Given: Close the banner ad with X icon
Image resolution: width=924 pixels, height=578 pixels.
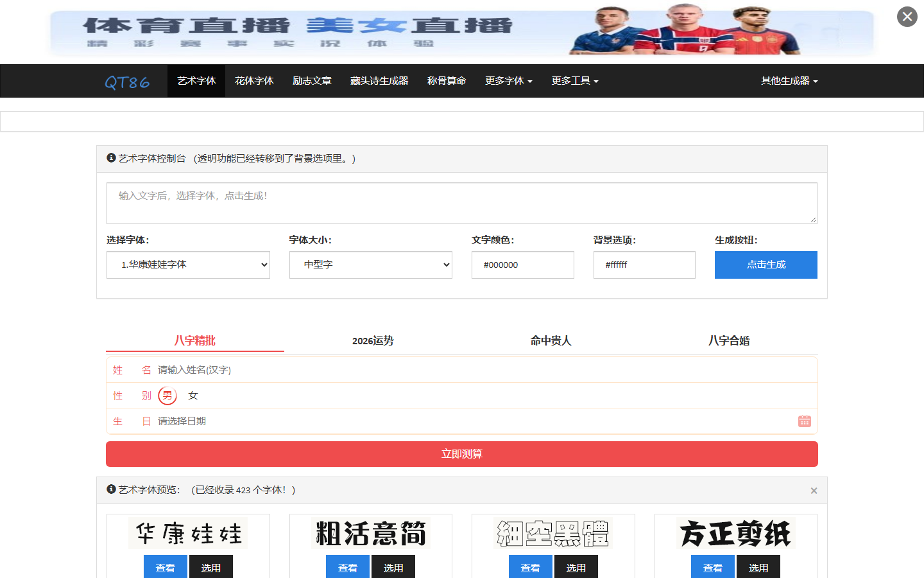Looking at the screenshot, I should pos(907,17).
